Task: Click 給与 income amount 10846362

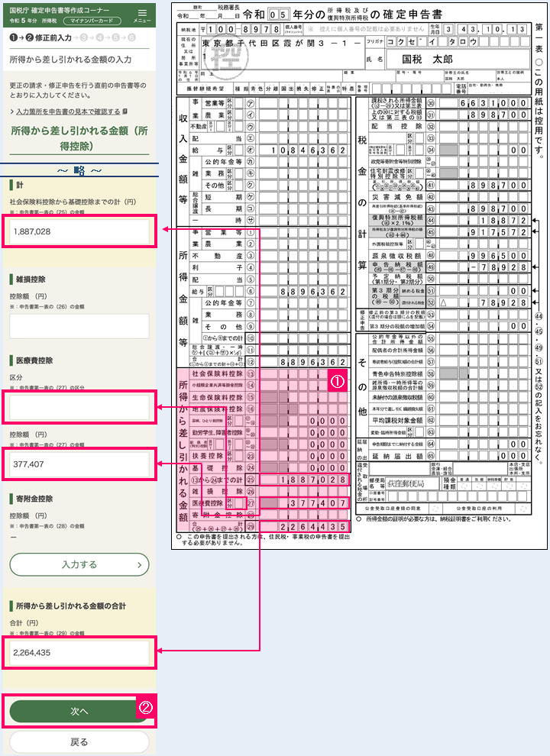Action: [308, 150]
